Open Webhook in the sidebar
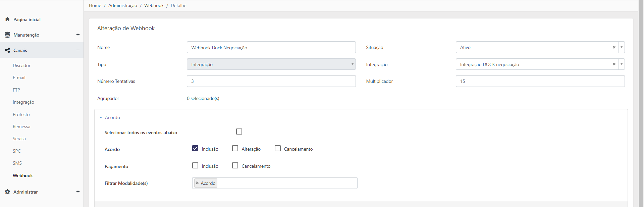Viewport: 644px width, 207px height. coord(23,175)
